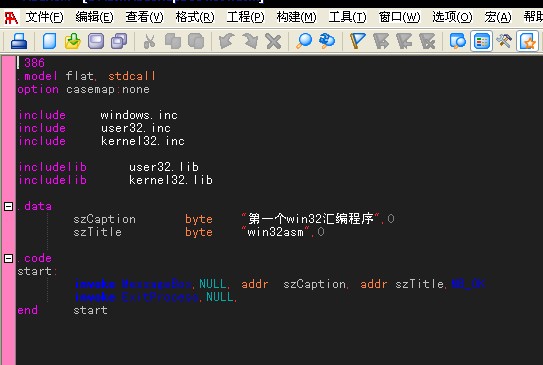Click 'MessageBox' in the invoke line

[x=156, y=284]
